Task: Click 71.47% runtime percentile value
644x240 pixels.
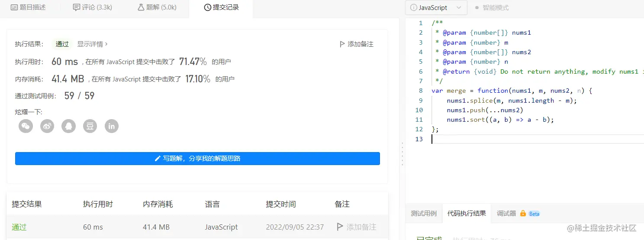Action: [193, 62]
